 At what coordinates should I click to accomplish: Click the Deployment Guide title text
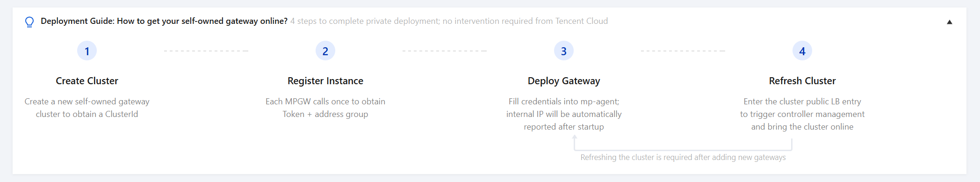pyautogui.click(x=164, y=21)
